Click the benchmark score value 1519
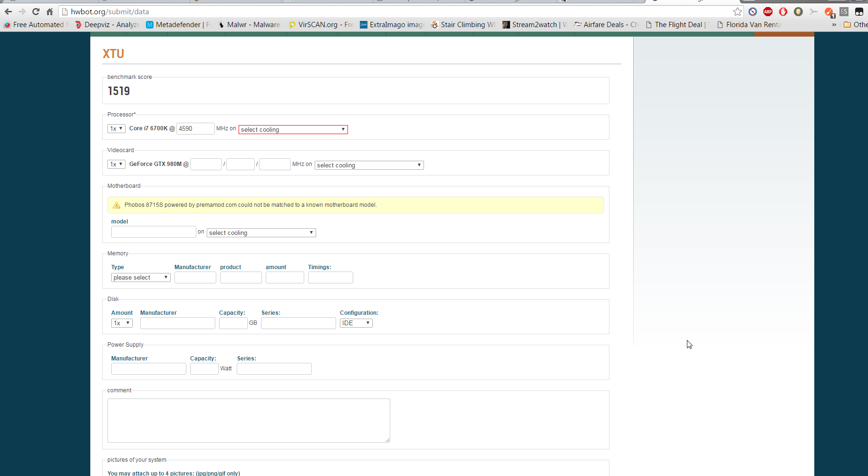868x476 pixels. [x=119, y=91]
